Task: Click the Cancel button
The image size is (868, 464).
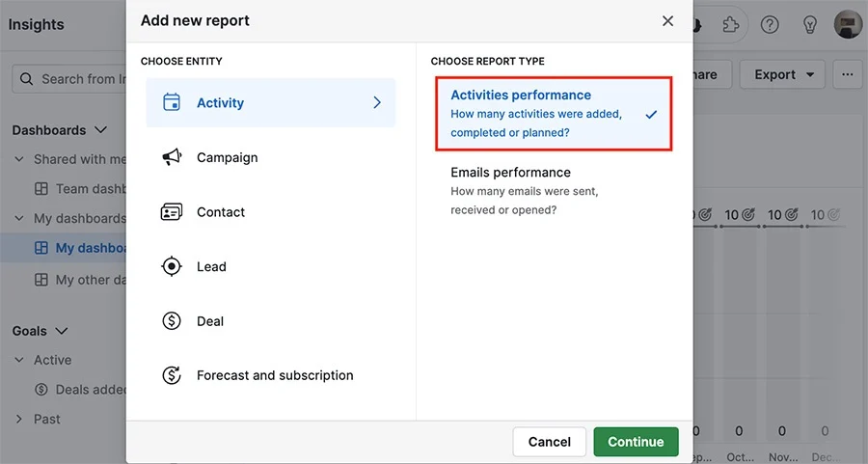Action: coord(549,442)
